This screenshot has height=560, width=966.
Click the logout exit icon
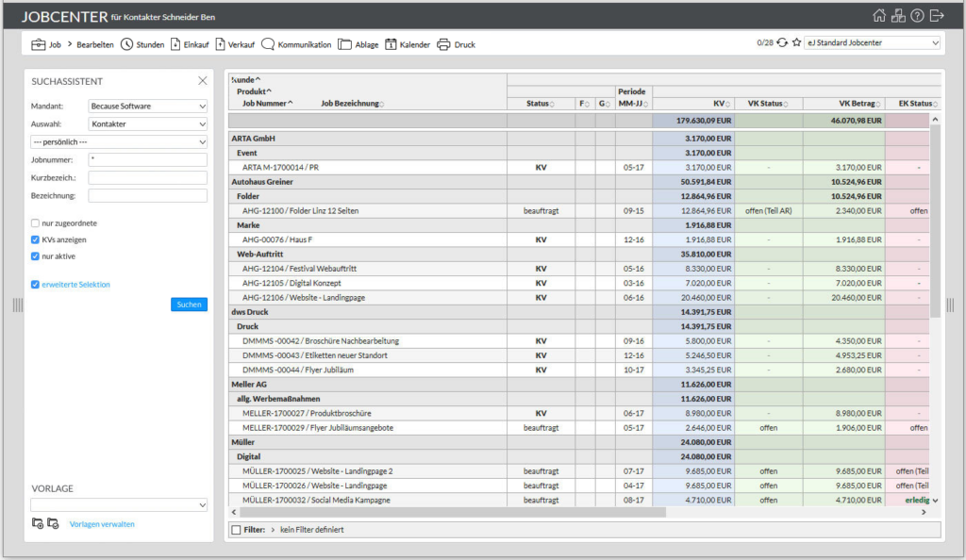937,15
